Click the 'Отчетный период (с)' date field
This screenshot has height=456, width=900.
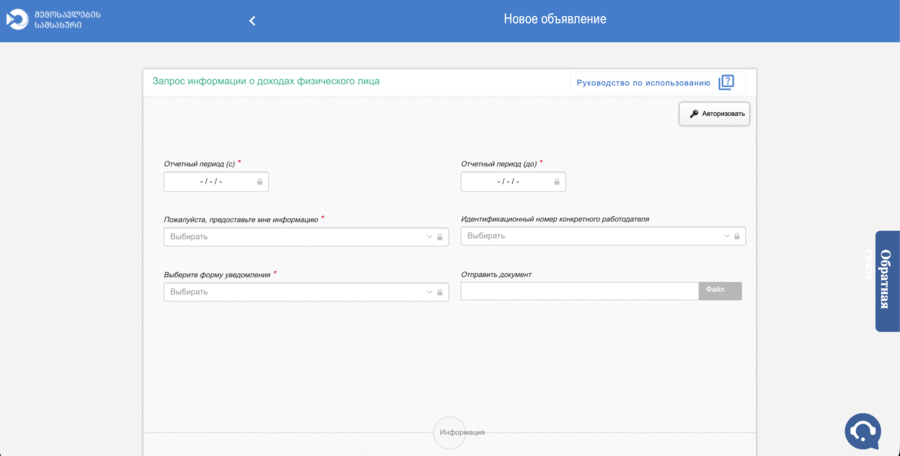click(210, 182)
